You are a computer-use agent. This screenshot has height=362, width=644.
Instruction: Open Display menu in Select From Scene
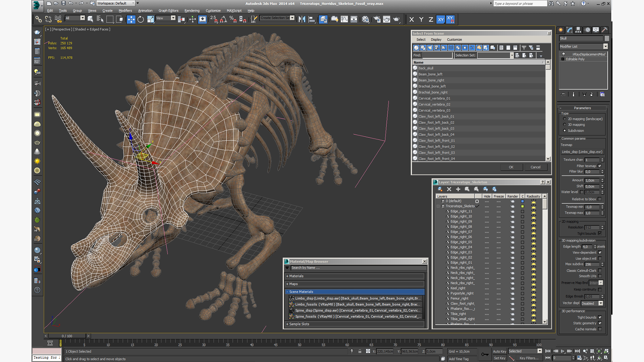(x=436, y=40)
